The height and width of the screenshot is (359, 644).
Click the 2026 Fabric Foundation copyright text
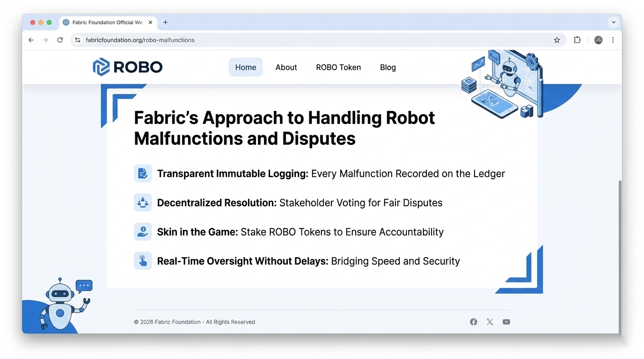194,322
